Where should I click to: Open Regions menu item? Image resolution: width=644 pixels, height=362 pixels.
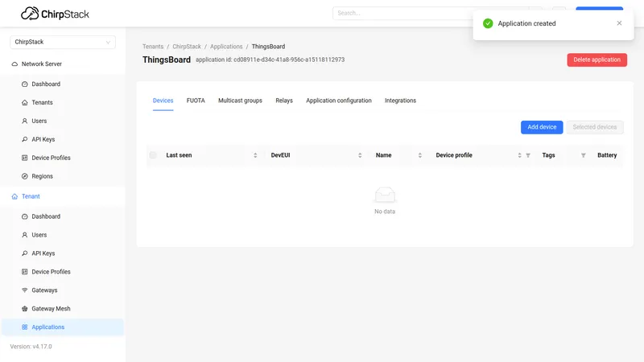coord(63,176)
